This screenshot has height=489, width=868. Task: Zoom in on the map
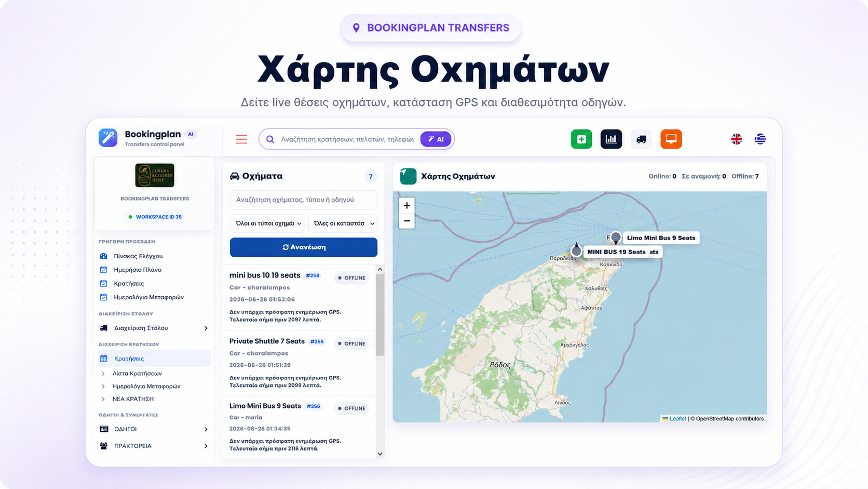coord(407,205)
